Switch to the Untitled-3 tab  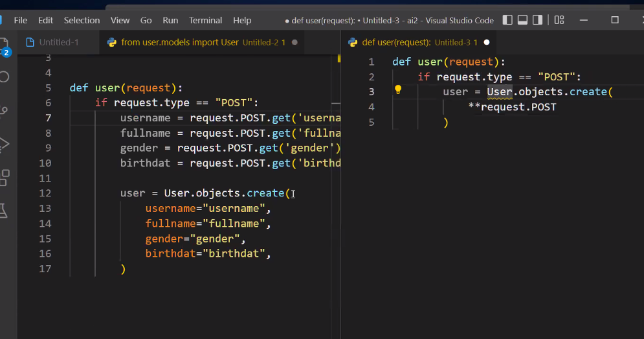(x=419, y=42)
